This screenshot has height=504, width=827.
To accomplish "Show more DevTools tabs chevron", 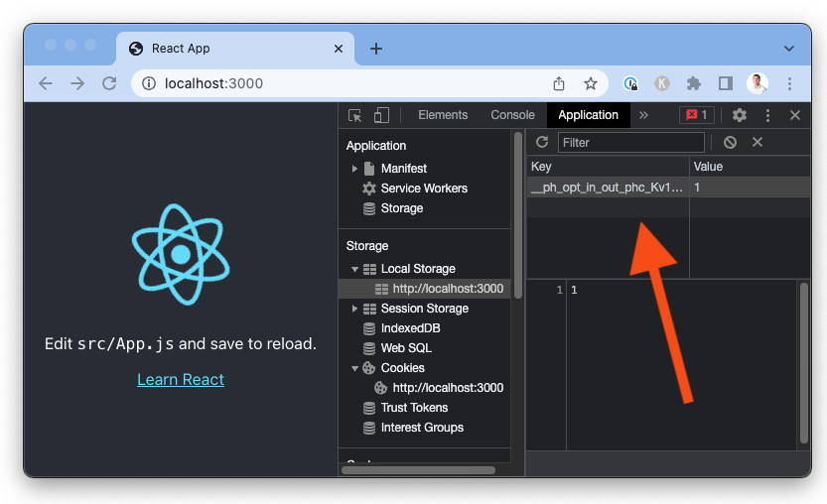I will (643, 115).
